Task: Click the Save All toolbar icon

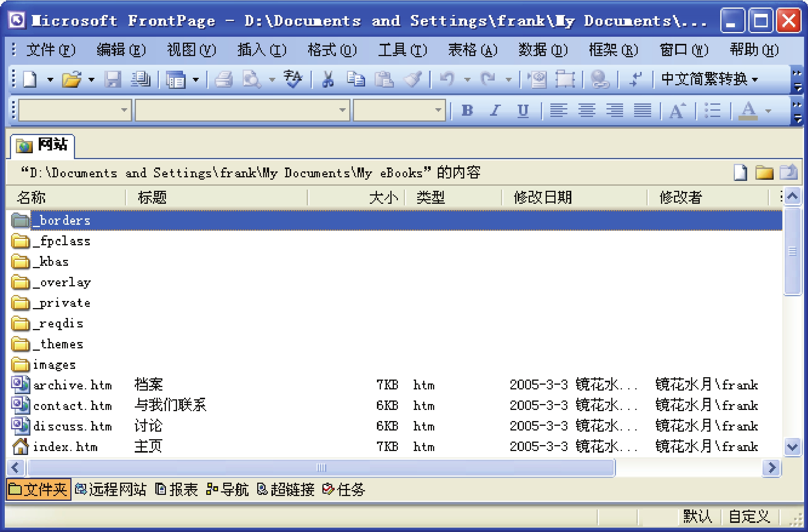Action: tap(141, 79)
